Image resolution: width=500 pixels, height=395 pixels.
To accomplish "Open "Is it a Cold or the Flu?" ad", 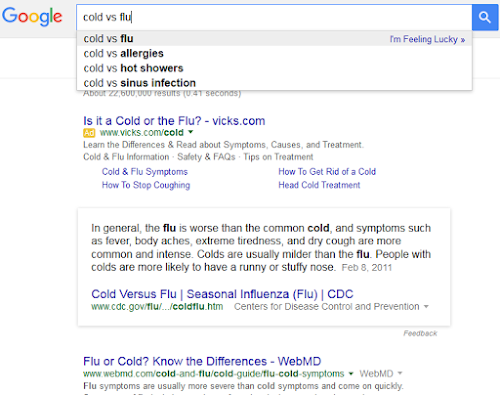I will (174, 121).
